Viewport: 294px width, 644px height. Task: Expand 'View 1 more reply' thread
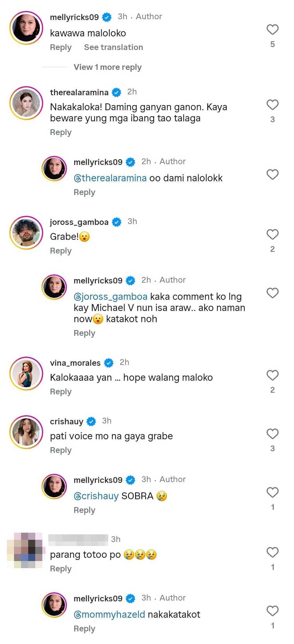(107, 67)
